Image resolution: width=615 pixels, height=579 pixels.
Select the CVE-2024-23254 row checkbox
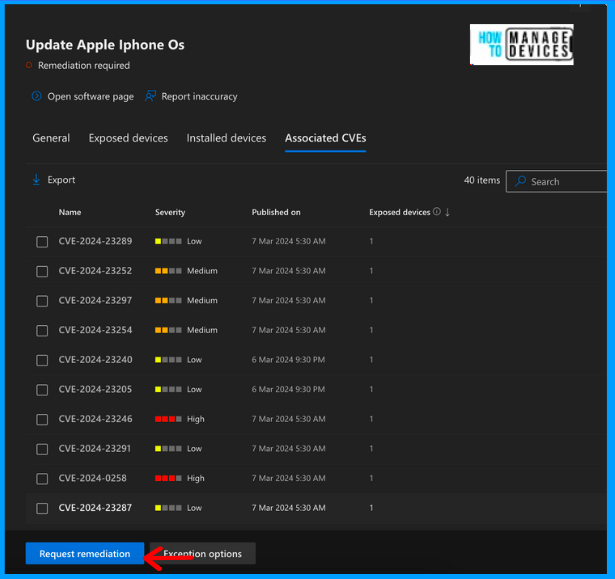42,330
